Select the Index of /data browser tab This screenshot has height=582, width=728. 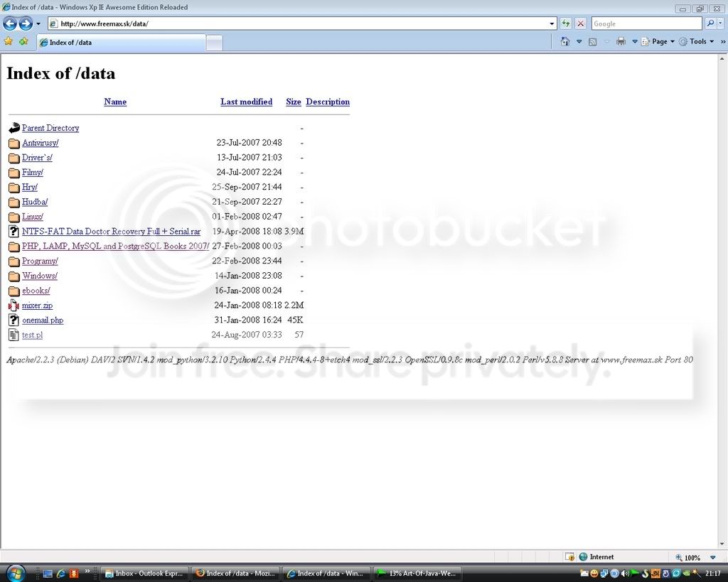(121, 42)
